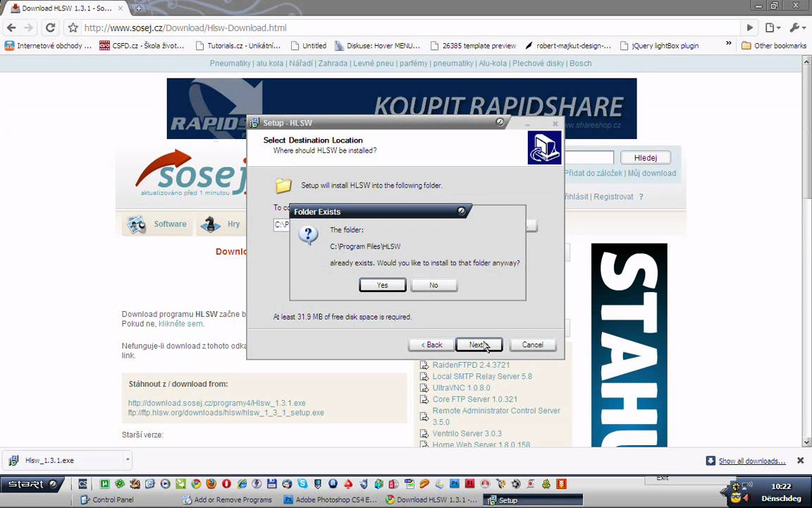Click the Bosch top ad link
Image resolution: width=812 pixels, height=508 pixels.
click(581, 64)
